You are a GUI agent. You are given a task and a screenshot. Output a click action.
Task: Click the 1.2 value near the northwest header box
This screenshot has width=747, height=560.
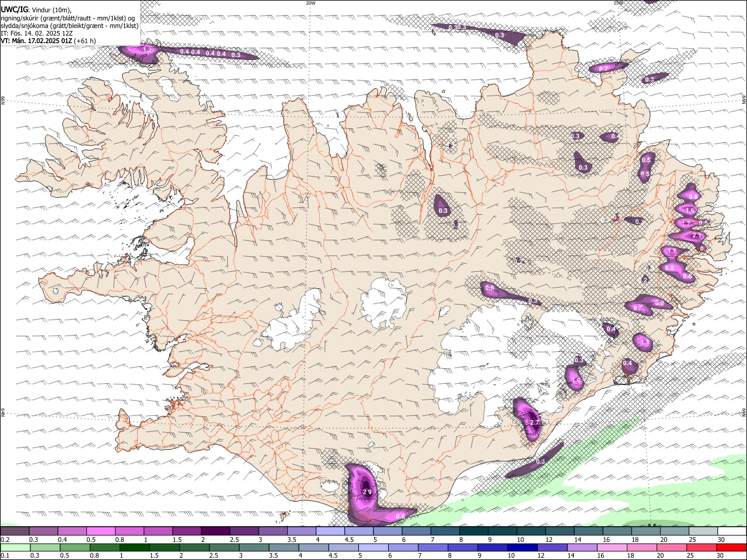[148, 50]
